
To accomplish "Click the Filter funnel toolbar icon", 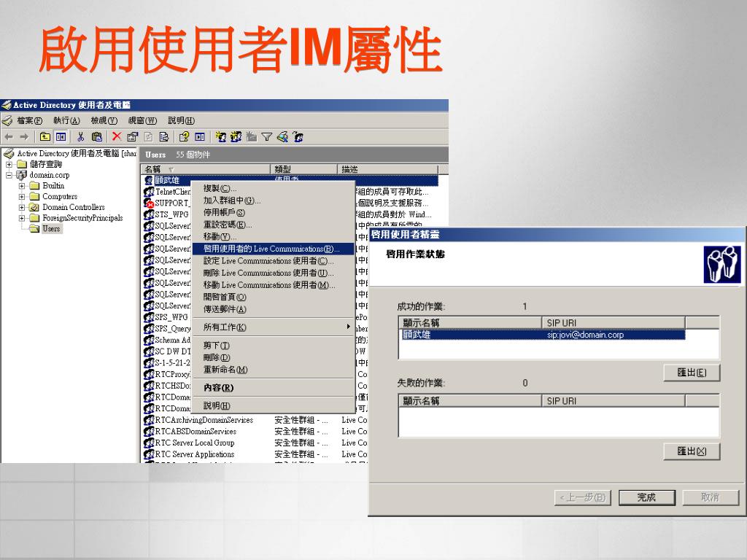I will point(267,137).
